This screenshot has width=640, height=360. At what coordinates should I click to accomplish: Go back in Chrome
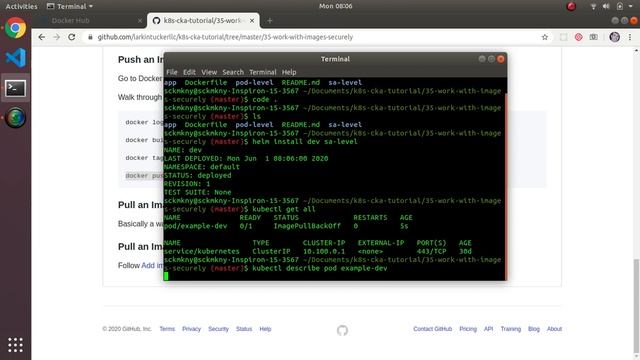tap(42, 37)
